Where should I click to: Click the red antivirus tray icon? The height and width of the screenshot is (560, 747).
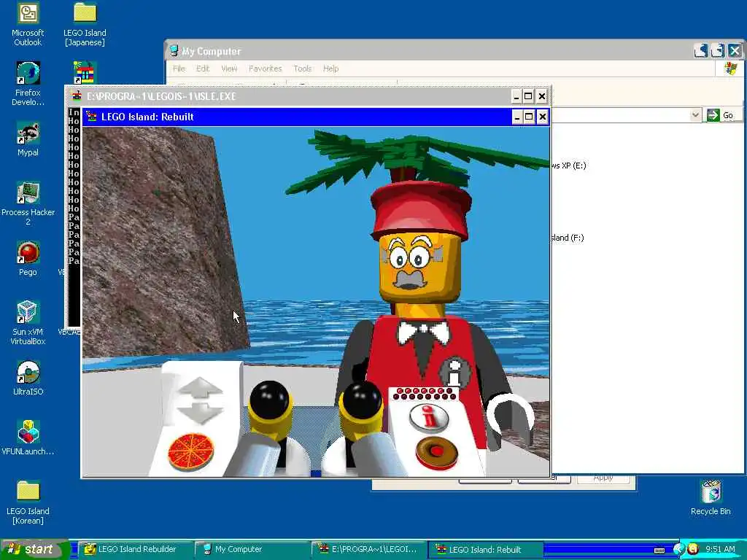[693, 549]
